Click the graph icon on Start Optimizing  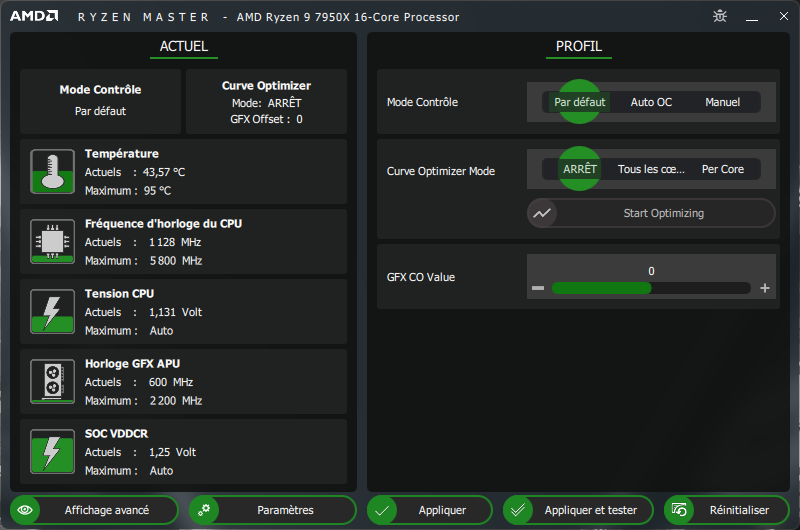542,213
